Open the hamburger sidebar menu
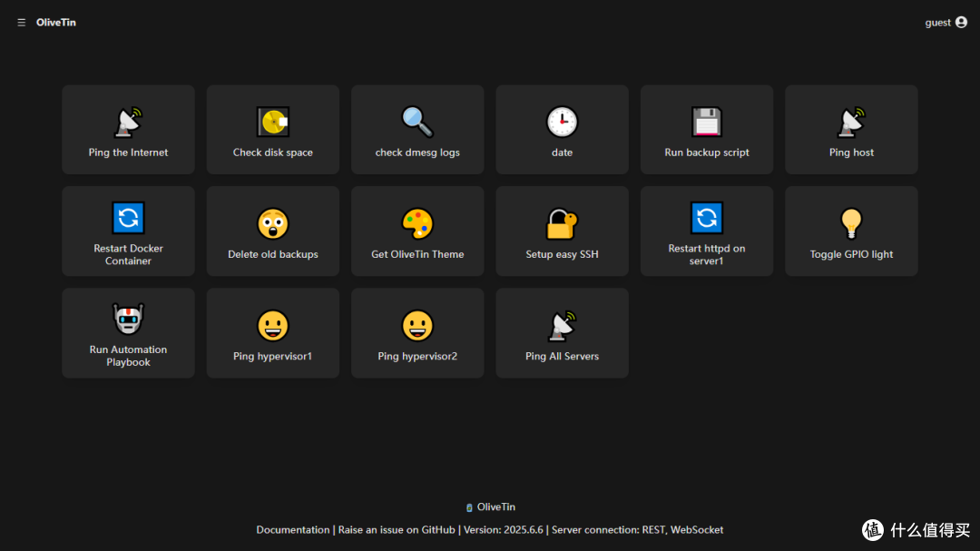This screenshot has height=551, width=980. click(21, 23)
